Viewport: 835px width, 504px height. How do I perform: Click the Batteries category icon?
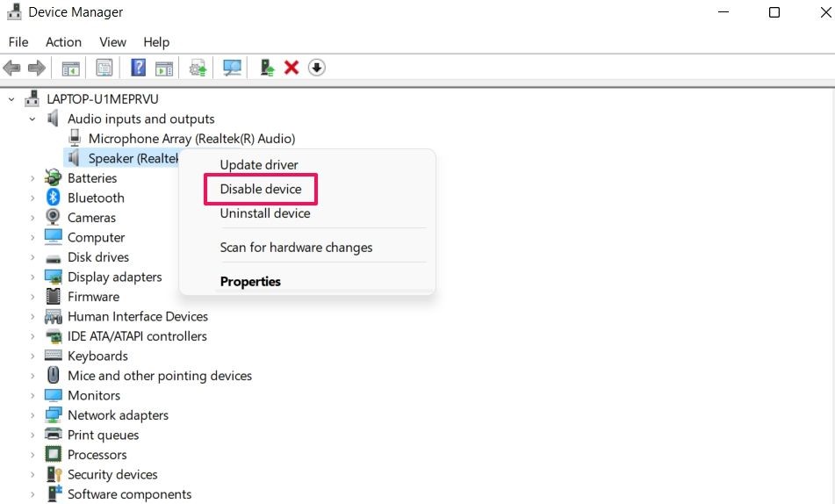tap(53, 177)
